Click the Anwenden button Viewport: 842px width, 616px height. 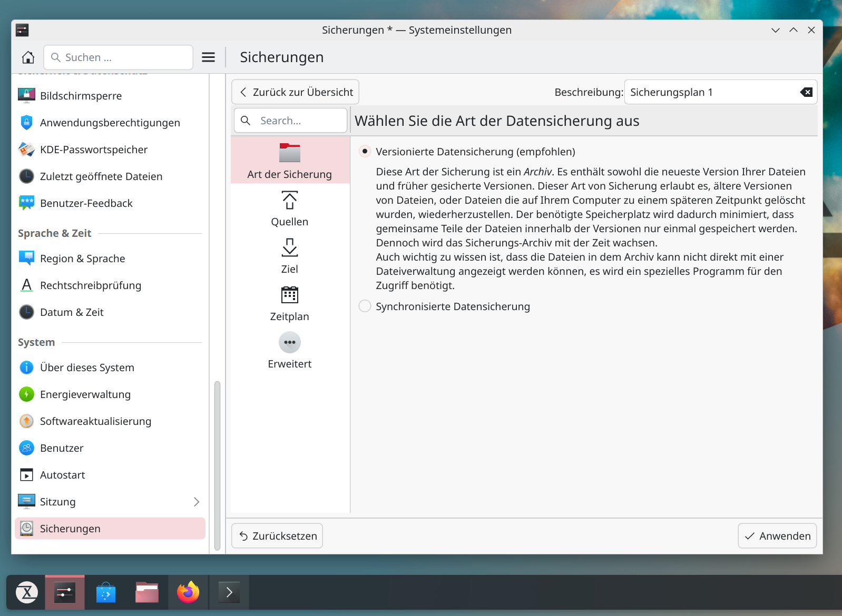pyautogui.click(x=777, y=536)
